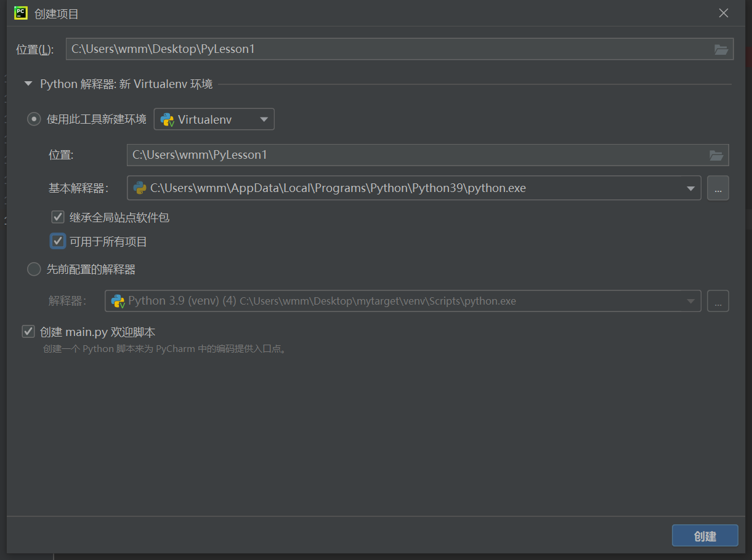
Task: Browse folder for virtualenv location field
Action: pos(716,155)
